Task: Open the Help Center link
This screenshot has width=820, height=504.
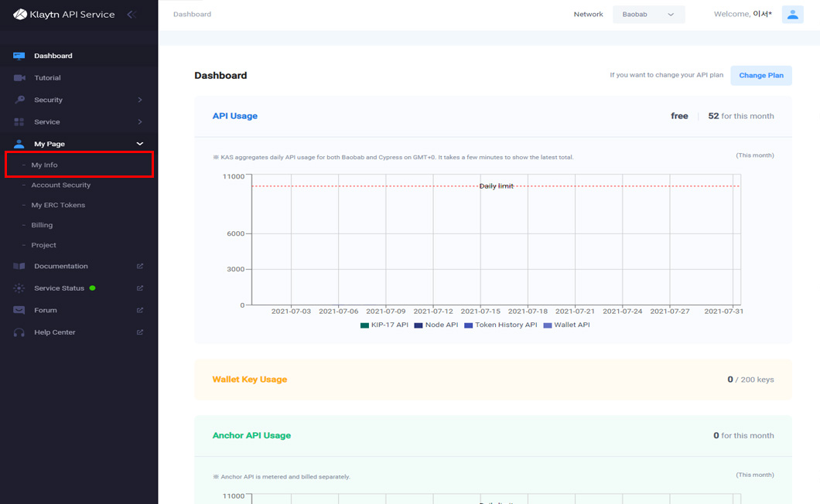Action: [x=55, y=332]
